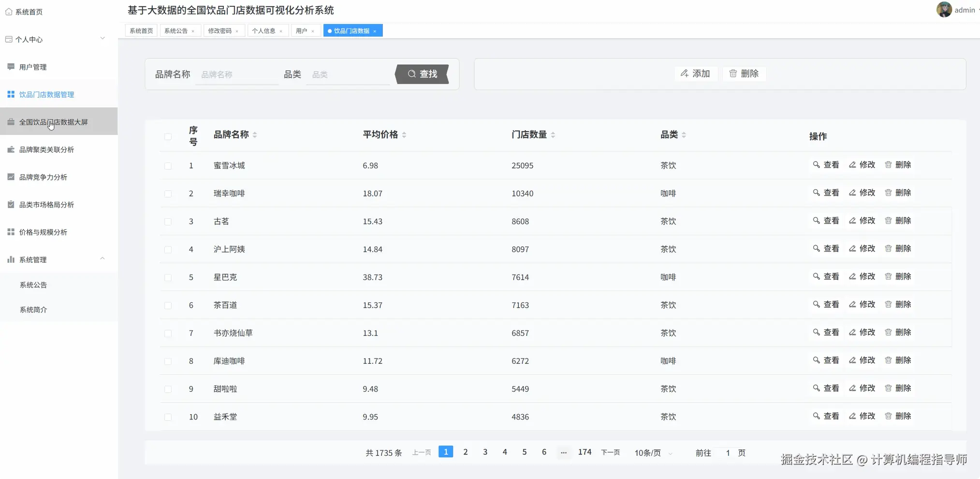Go to page 3 in pagination
This screenshot has height=479, width=980.
(485, 451)
